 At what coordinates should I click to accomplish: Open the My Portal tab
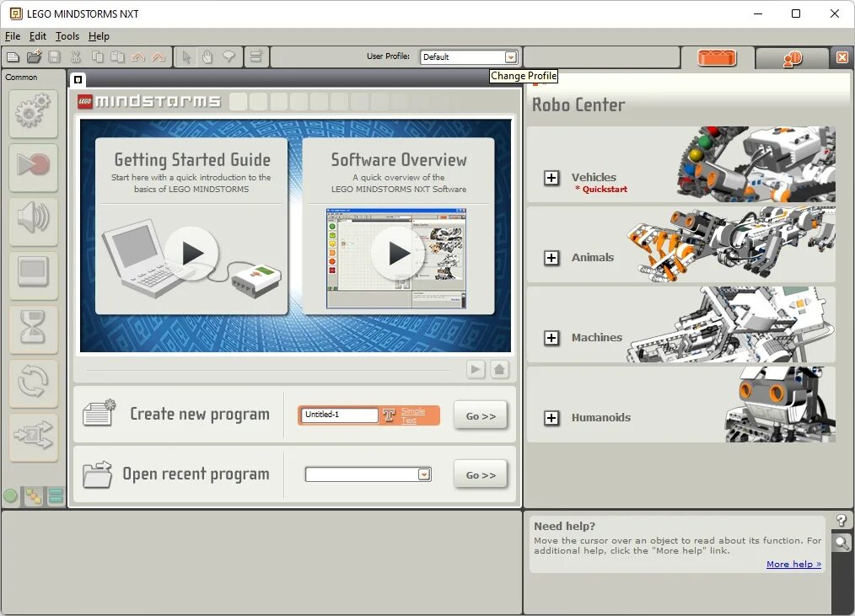(x=793, y=58)
